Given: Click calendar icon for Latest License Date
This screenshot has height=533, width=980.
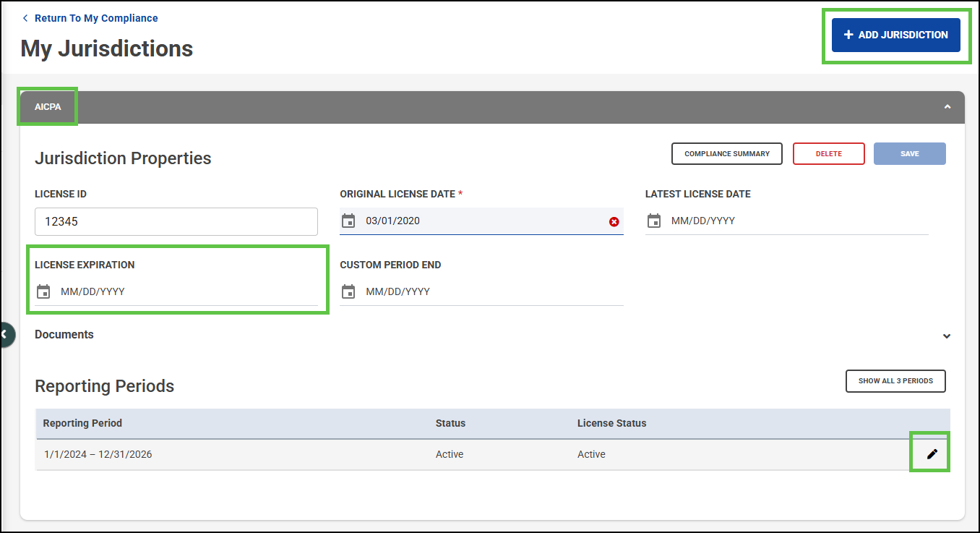Looking at the screenshot, I should point(654,221).
